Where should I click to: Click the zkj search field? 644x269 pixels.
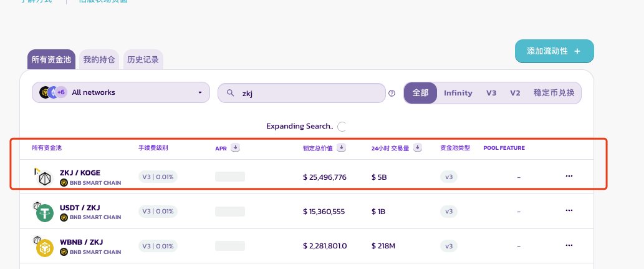(302, 93)
